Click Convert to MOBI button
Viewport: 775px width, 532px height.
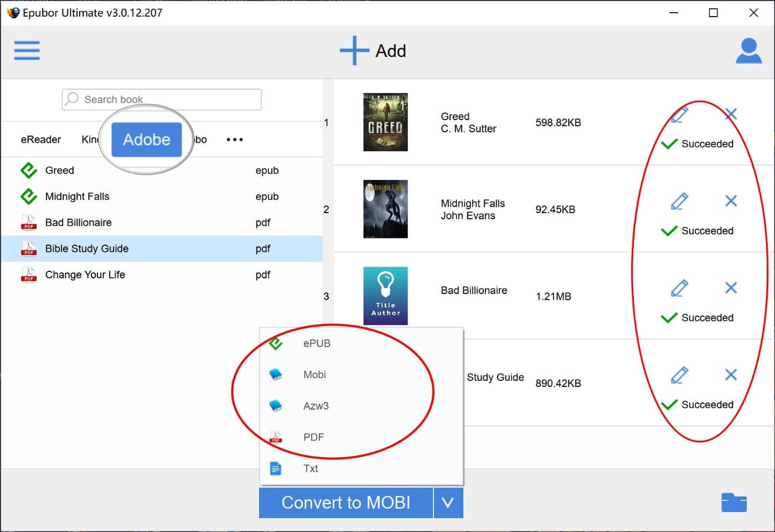pos(346,503)
